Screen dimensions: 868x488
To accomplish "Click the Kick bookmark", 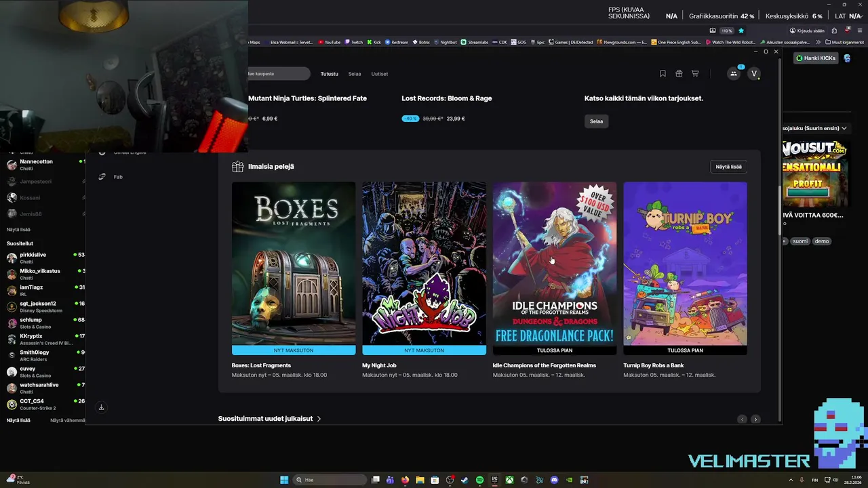I will coord(374,42).
